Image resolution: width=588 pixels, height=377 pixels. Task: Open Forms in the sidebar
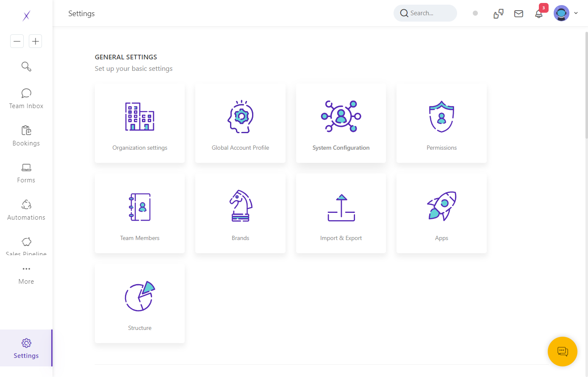pyautogui.click(x=26, y=173)
